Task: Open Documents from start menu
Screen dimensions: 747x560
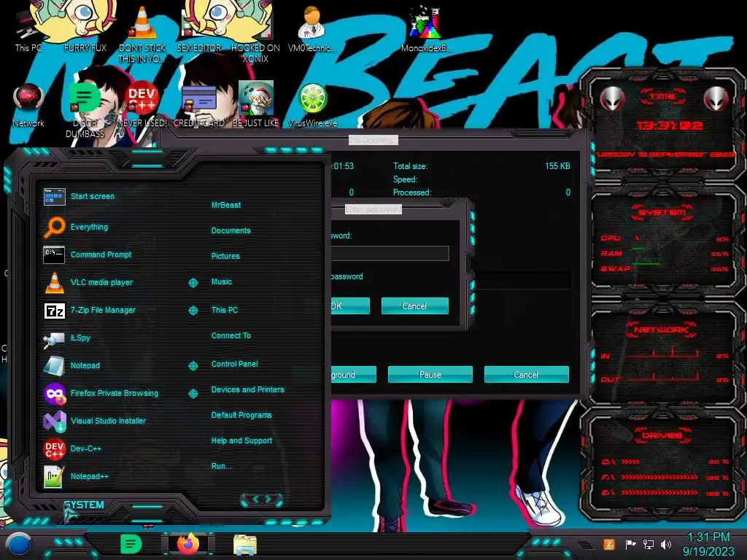Action: coord(231,230)
